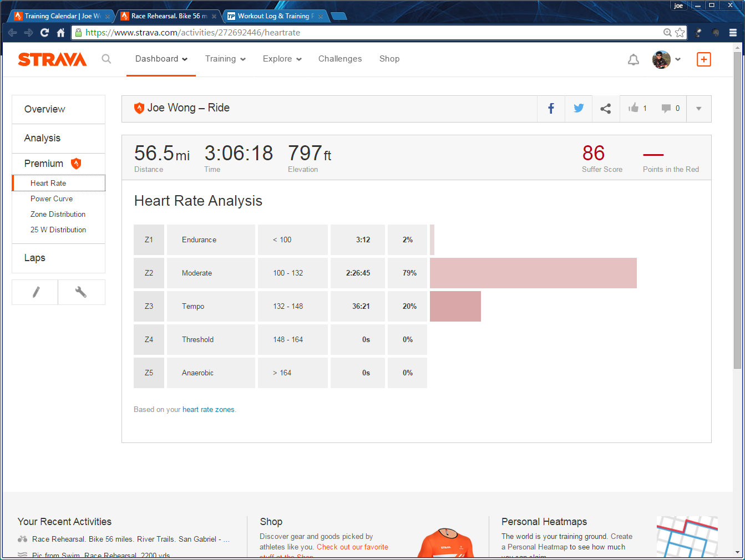
Task: Open the notifications bell
Action: [x=633, y=59]
